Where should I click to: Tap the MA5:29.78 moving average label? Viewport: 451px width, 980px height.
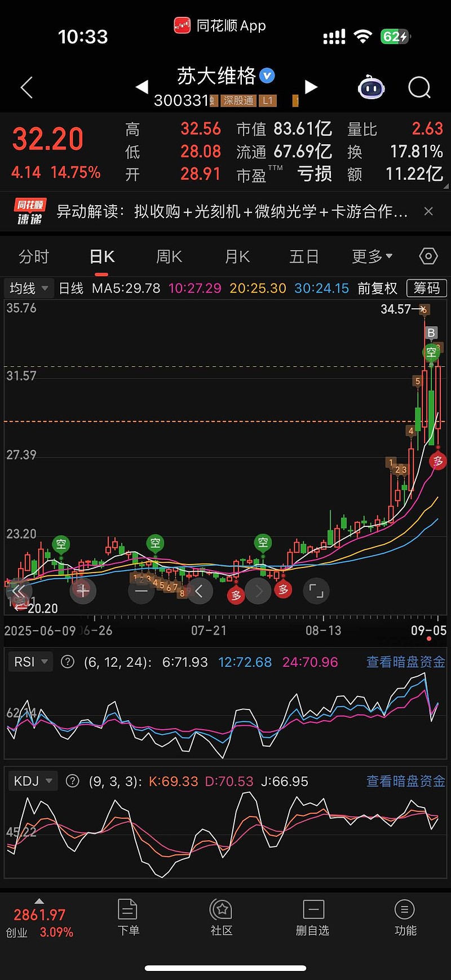click(126, 289)
